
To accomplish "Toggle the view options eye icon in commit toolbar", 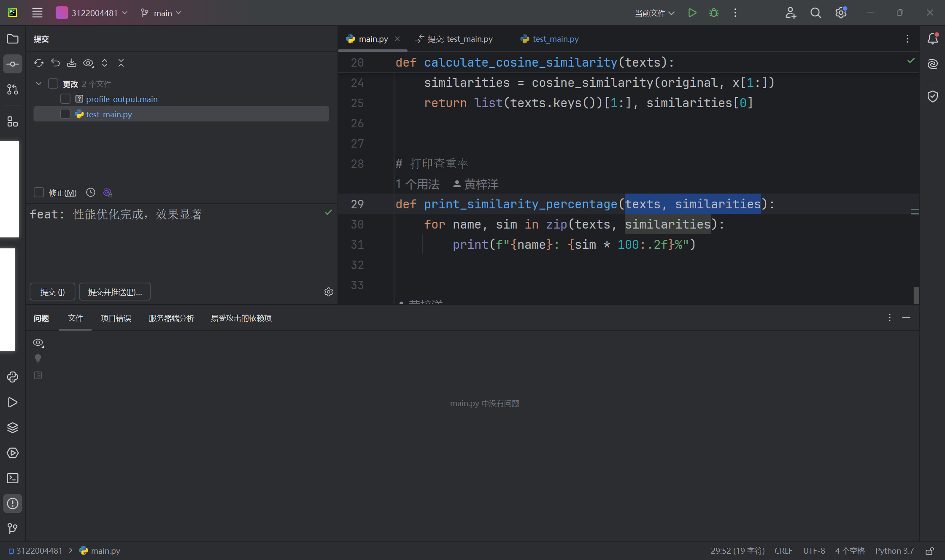I will pyautogui.click(x=88, y=63).
